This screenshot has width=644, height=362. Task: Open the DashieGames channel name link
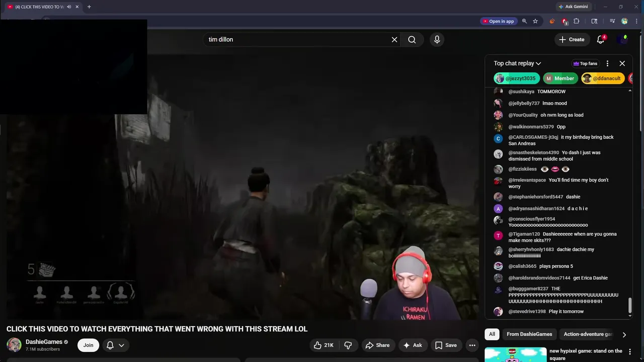click(44, 342)
